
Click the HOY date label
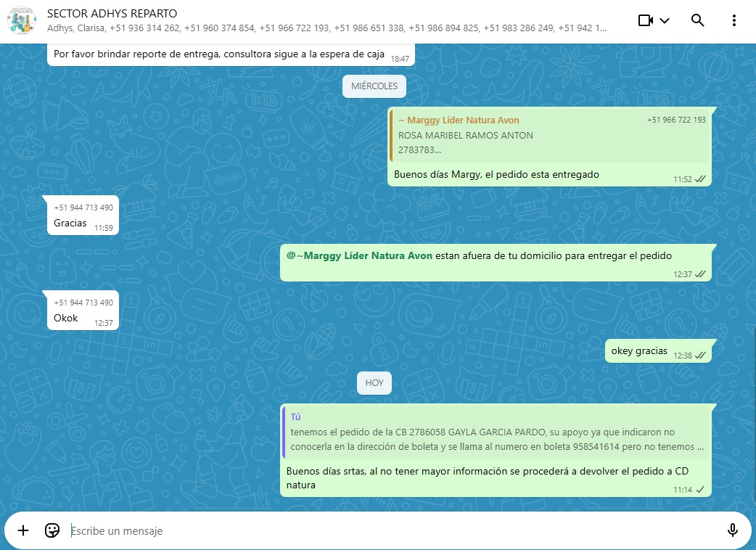pyautogui.click(x=374, y=382)
